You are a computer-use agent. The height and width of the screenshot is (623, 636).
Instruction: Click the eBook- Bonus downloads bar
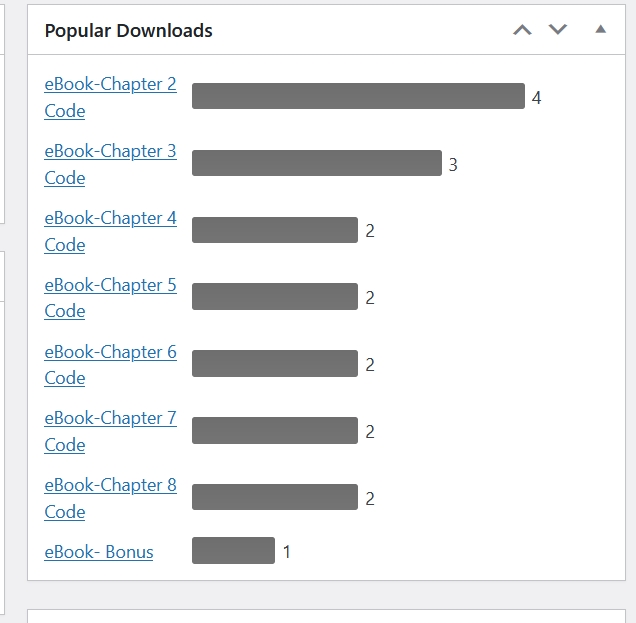(233, 551)
